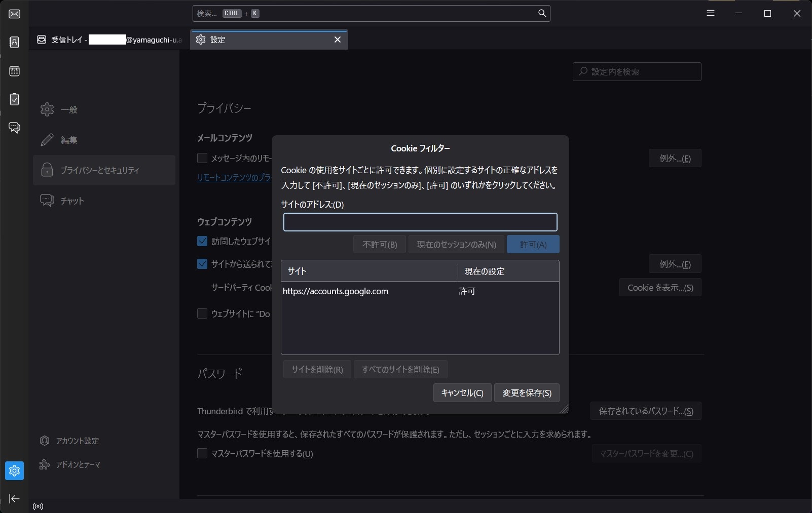Click 変更を保存(S) button
This screenshot has width=812, height=513.
527,393
